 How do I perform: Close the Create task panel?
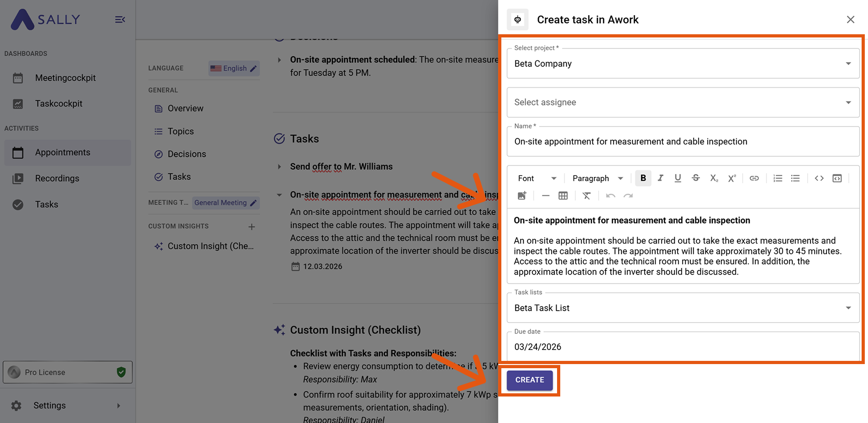(850, 20)
